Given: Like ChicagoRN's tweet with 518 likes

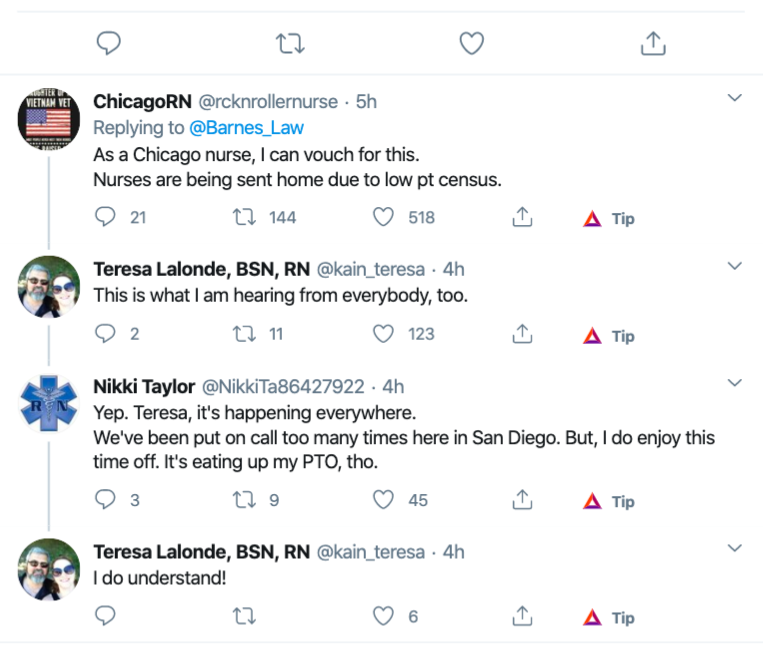Looking at the screenshot, I should 382,217.
